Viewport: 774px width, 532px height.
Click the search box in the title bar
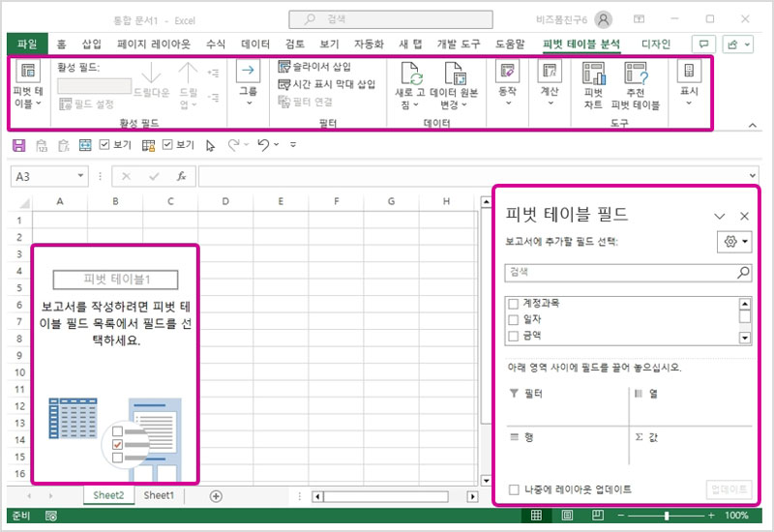coord(391,19)
